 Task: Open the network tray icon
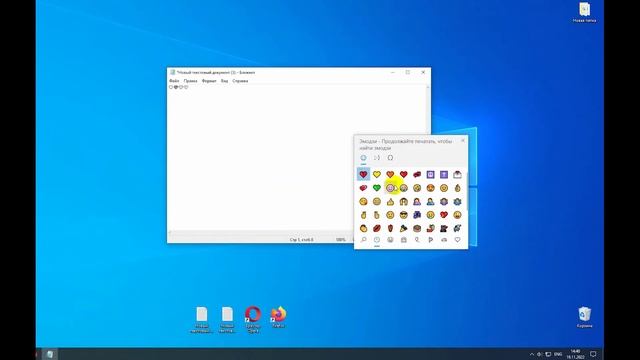click(x=548, y=354)
